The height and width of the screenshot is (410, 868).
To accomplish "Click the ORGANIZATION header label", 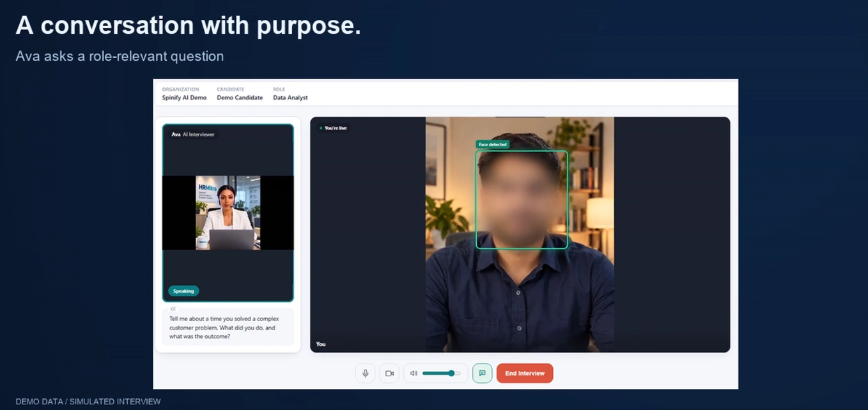I will [180, 89].
